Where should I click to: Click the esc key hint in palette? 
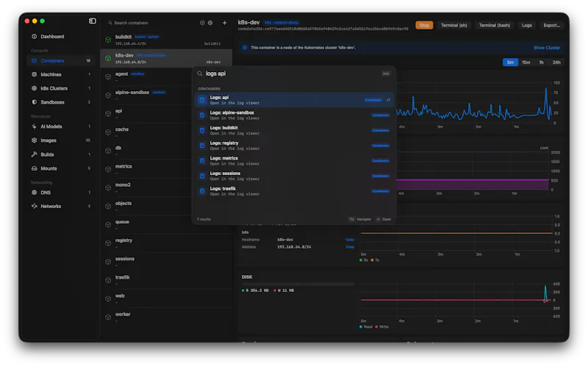click(x=386, y=74)
